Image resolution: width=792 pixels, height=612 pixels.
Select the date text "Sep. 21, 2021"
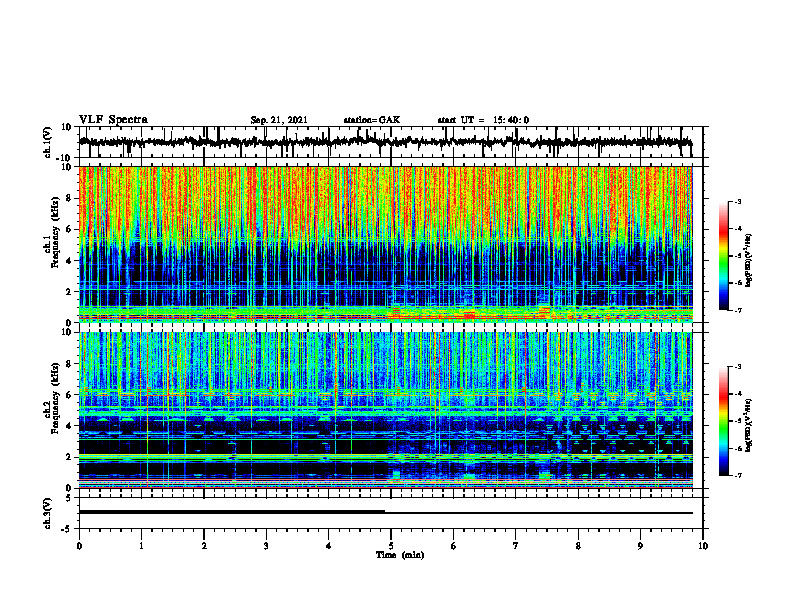(279, 120)
